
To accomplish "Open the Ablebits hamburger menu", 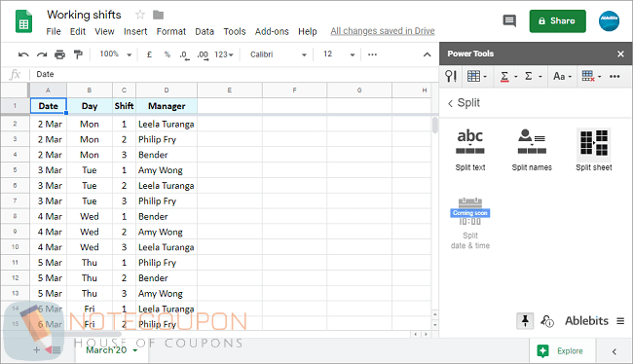I will [620, 321].
